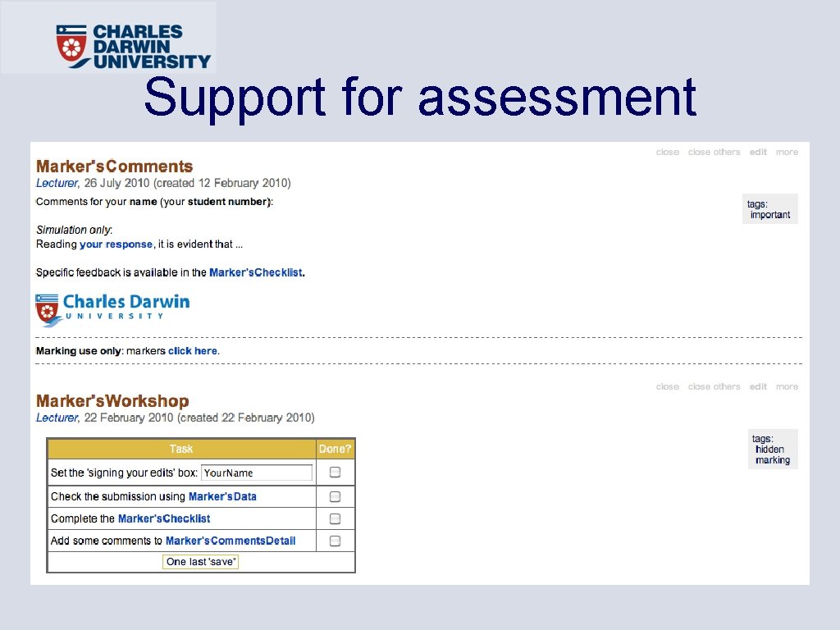Viewport: 840px width, 630px height.
Task: Click the YourName signing input box
Action: (x=257, y=472)
